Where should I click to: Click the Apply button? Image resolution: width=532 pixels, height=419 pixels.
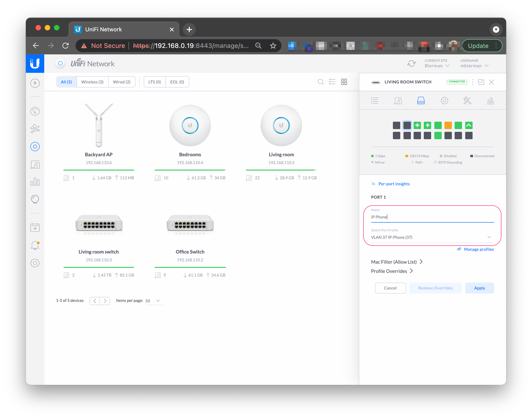click(x=479, y=288)
